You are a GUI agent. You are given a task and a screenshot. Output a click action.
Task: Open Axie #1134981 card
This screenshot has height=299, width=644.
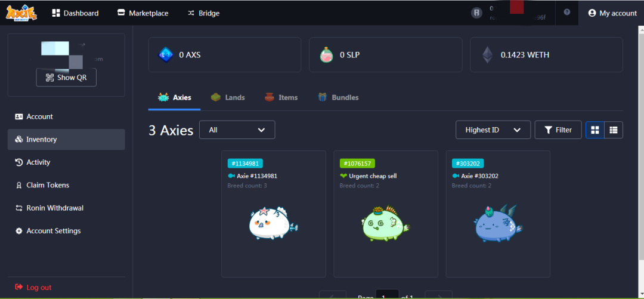click(x=274, y=214)
